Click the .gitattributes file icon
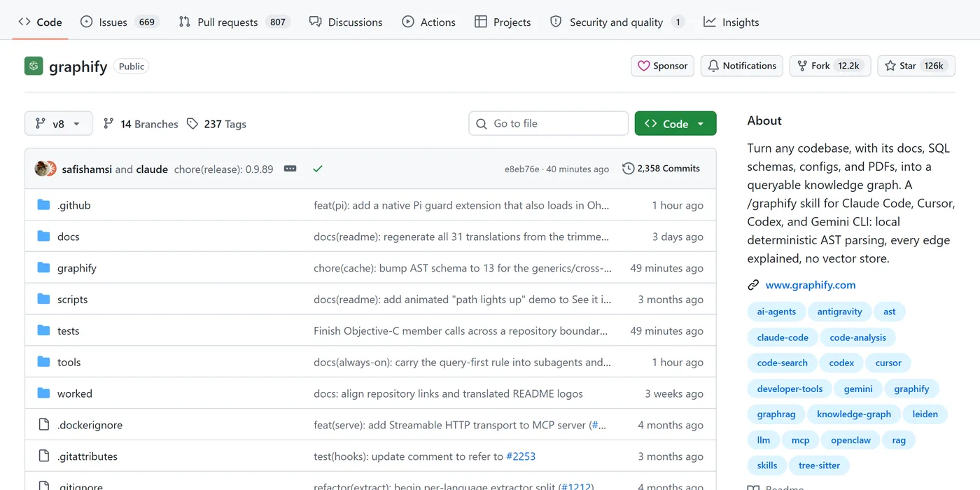Viewport: 980px width, 490px height. 43,456
